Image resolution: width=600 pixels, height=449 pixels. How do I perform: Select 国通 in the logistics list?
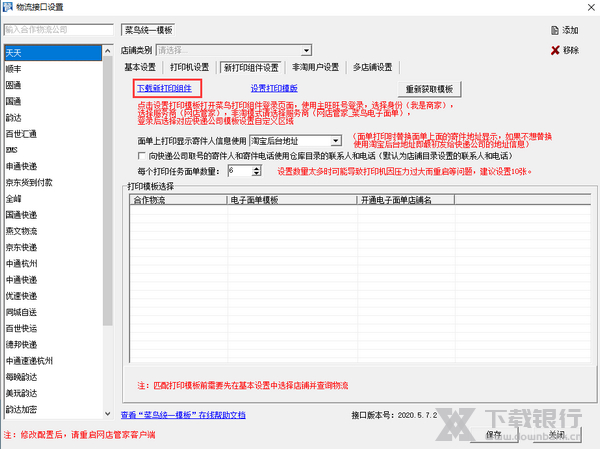coord(53,101)
